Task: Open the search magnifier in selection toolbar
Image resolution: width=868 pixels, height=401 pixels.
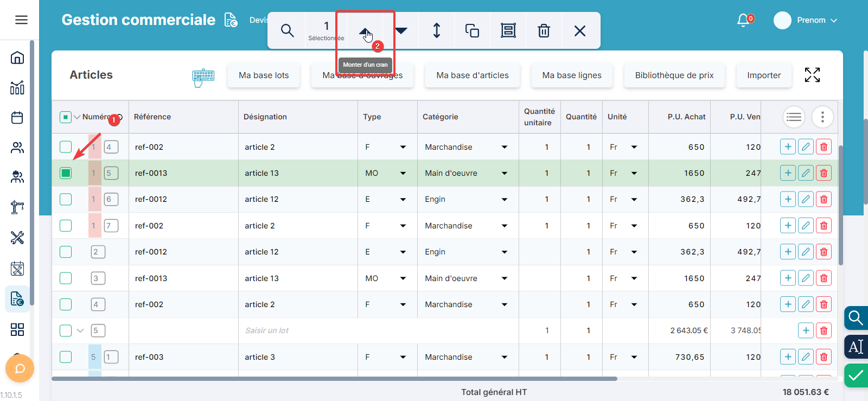Action: pyautogui.click(x=287, y=31)
